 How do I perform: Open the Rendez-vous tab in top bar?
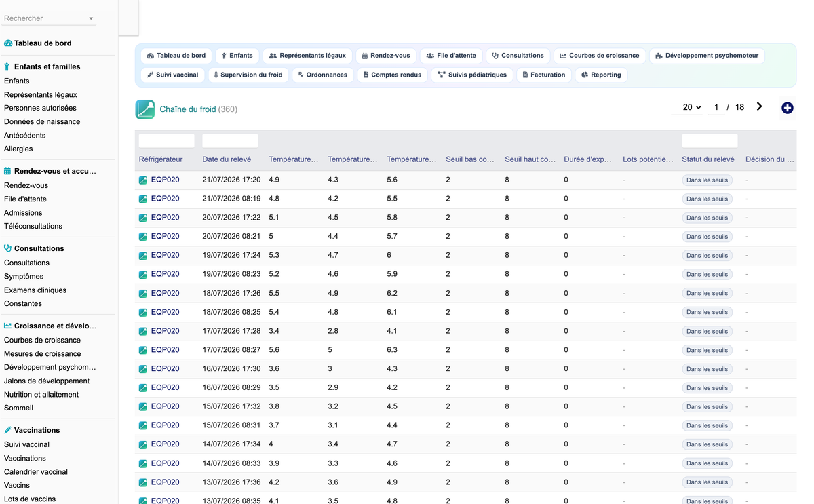click(386, 56)
